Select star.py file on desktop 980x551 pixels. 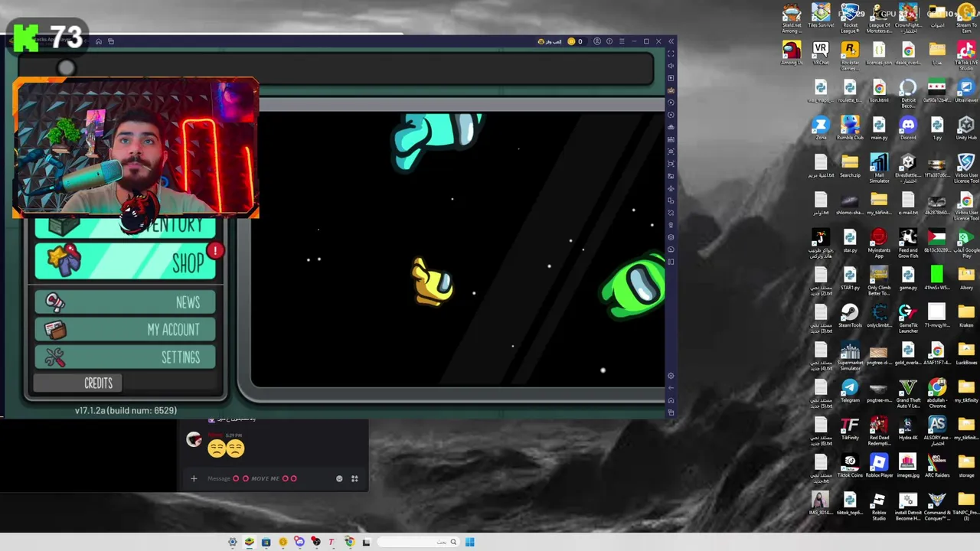point(850,240)
